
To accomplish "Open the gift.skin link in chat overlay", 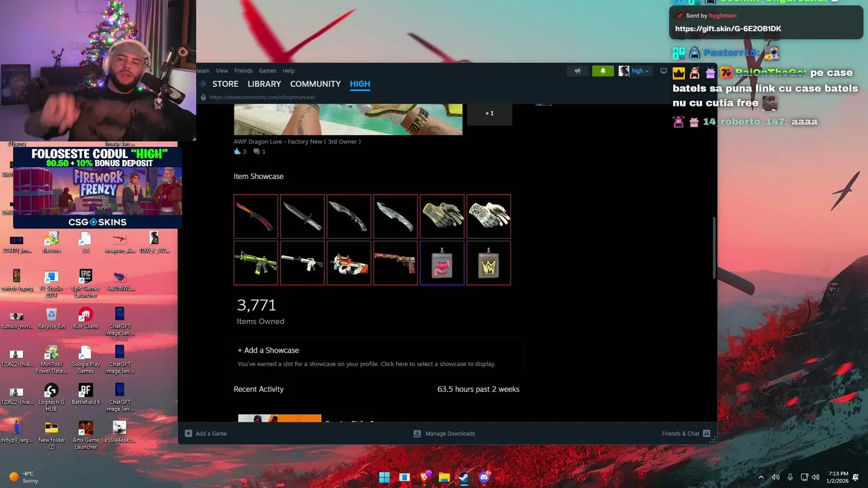I will click(728, 28).
